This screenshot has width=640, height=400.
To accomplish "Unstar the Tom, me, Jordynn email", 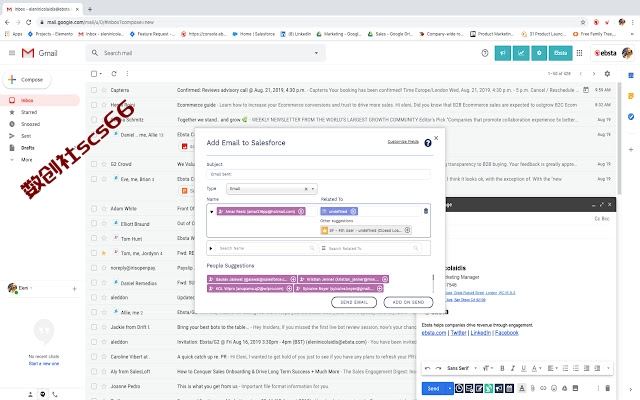I will coord(104,253).
